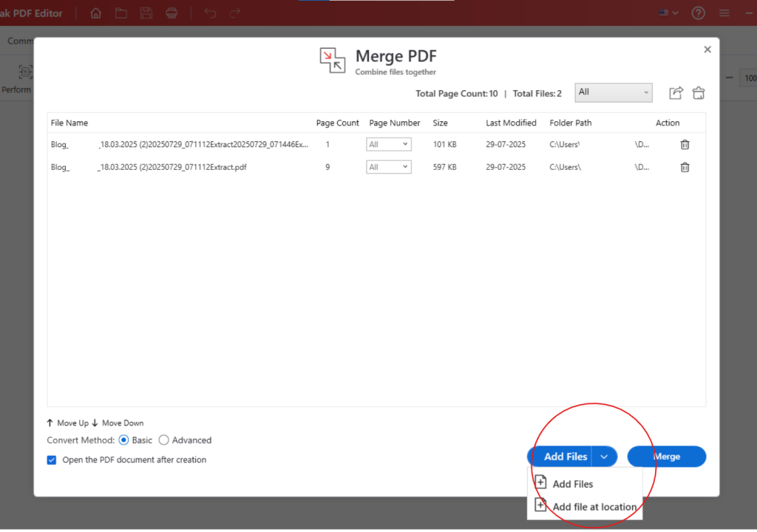
Task: Select the Advanced convert method
Action: 163,440
